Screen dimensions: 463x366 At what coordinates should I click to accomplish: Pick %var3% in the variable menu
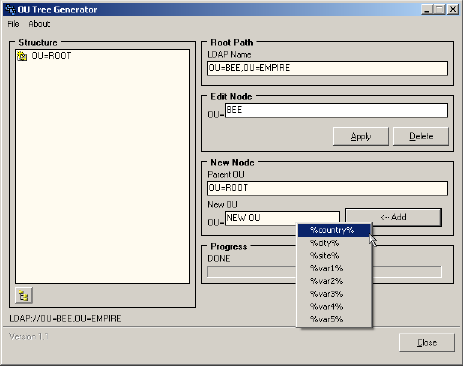tap(334, 294)
